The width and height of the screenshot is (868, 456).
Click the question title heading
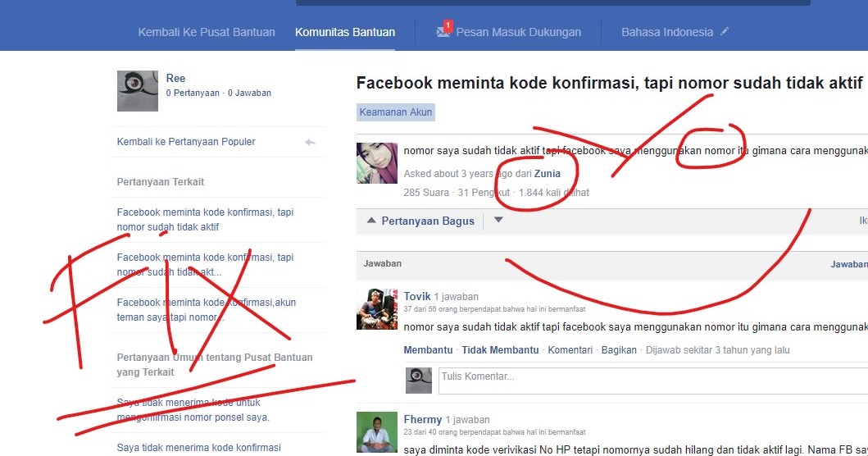[610, 83]
